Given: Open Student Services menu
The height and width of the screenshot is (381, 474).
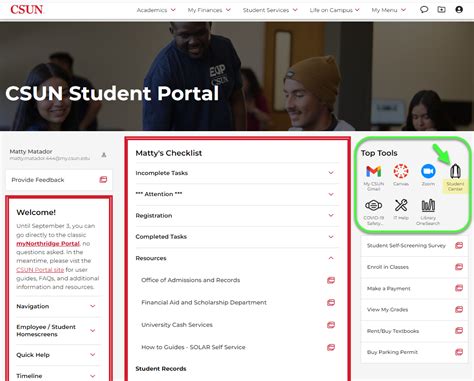Looking at the screenshot, I should (270, 10).
